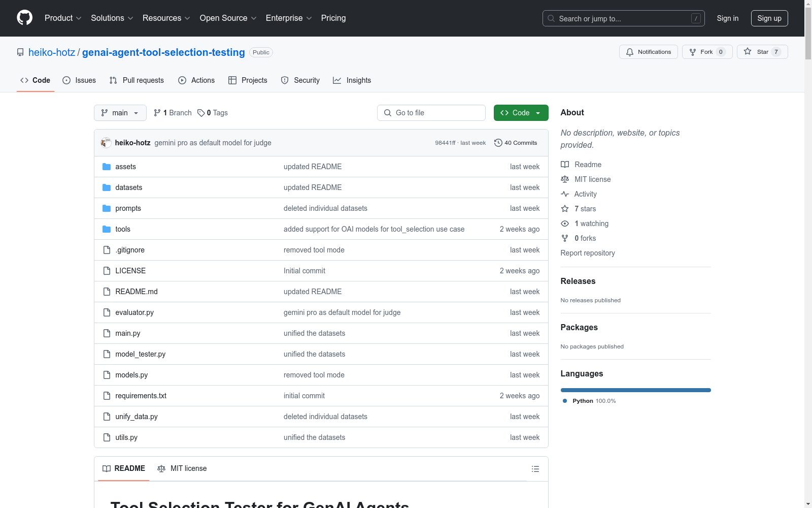Image resolution: width=812 pixels, height=508 pixels.
Task: Star the repository
Action: (762, 52)
